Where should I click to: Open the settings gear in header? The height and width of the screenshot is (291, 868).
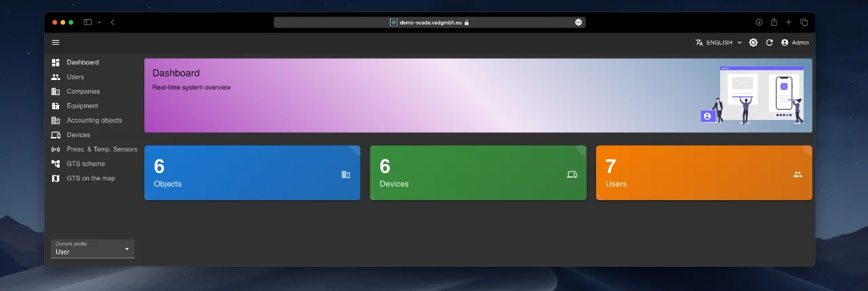point(753,42)
